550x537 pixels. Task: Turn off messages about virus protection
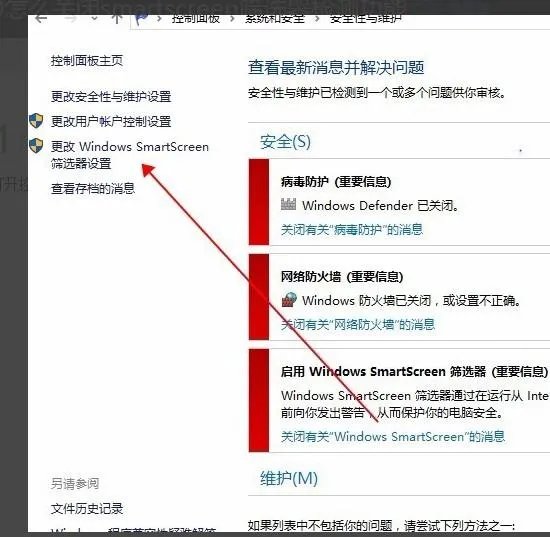click(352, 230)
